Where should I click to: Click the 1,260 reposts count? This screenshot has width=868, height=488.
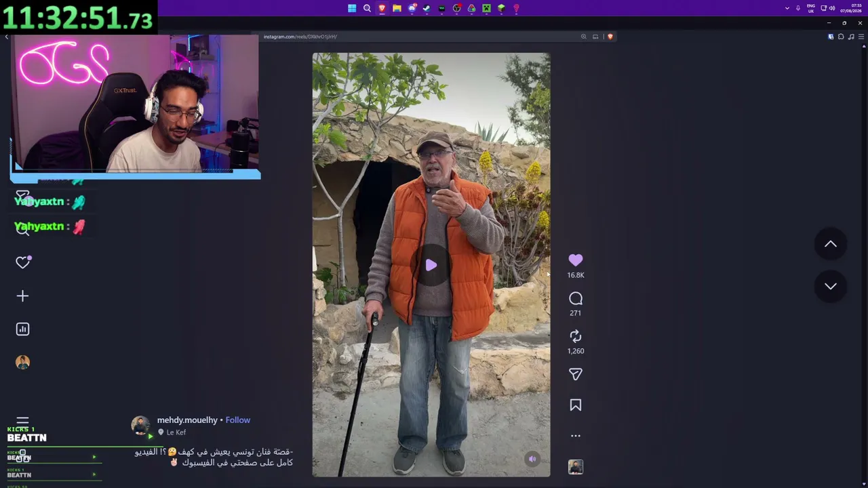(x=576, y=351)
